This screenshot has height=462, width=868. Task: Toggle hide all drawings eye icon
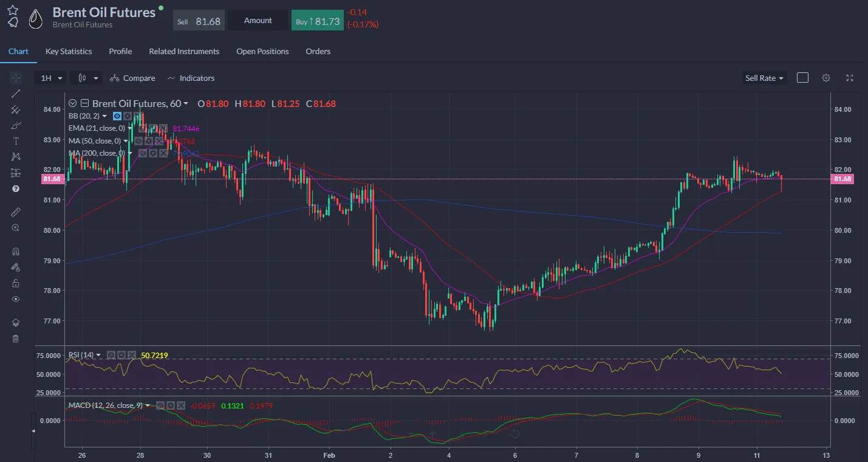click(16, 299)
